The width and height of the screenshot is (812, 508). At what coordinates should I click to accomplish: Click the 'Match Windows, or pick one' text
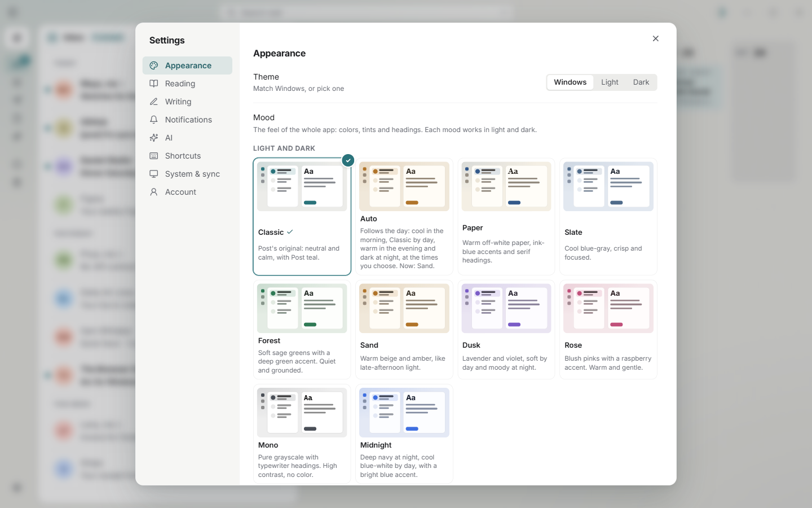coord(298,89)
